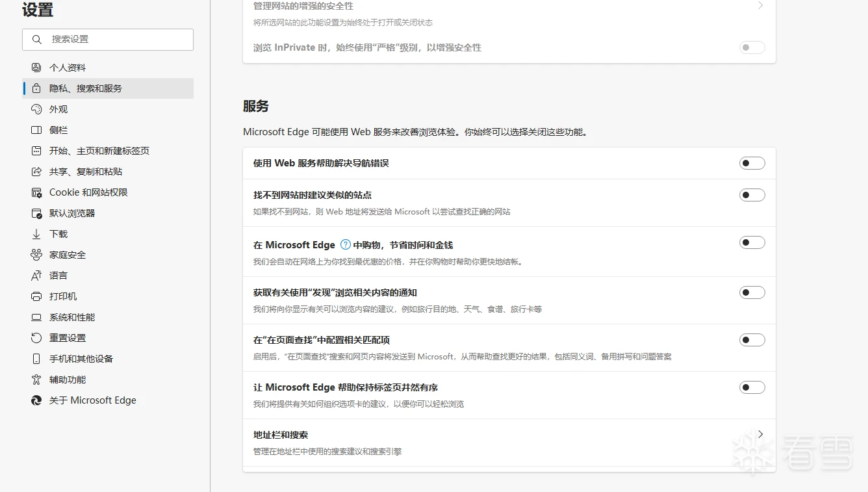Click the description starting 如果找不到网站

(382, 211)
